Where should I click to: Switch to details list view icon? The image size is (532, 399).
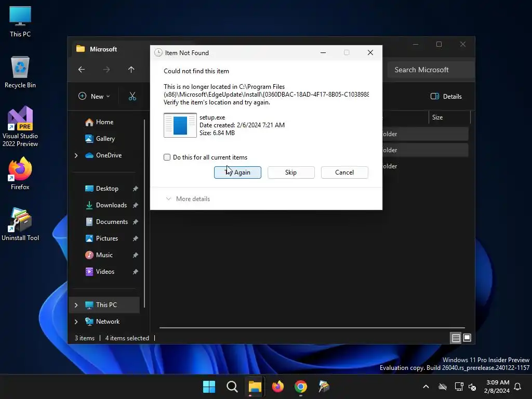click(456, 338)
